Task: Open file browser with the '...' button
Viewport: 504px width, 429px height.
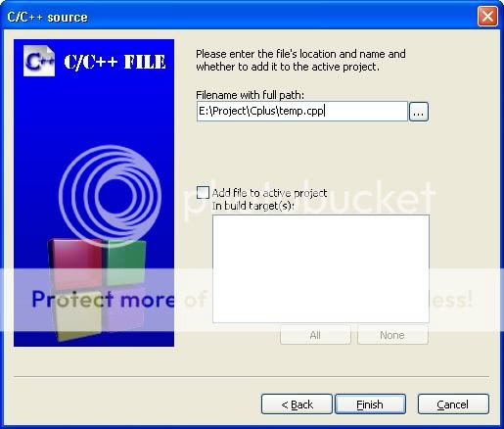Action: [418, 112]
